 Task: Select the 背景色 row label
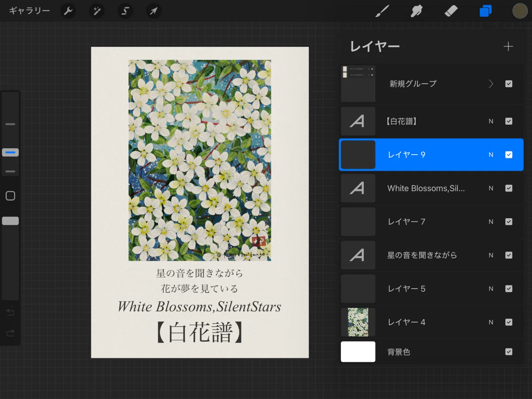point(399,352)
